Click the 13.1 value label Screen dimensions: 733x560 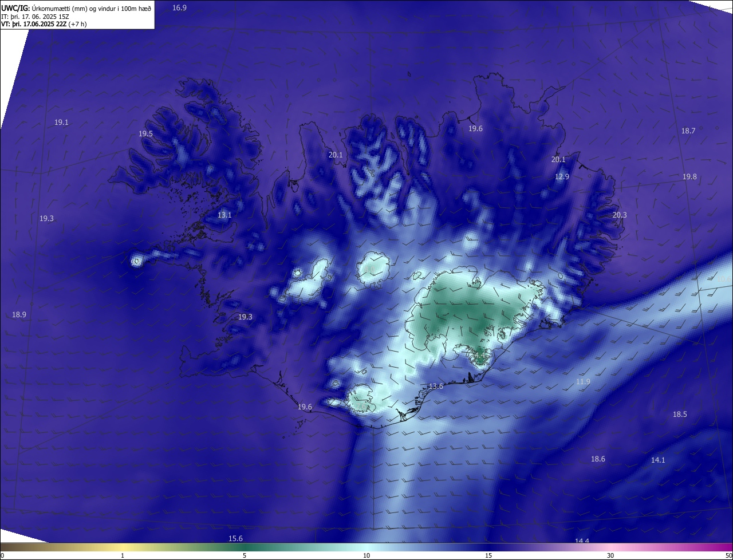(x=224, y=215)
